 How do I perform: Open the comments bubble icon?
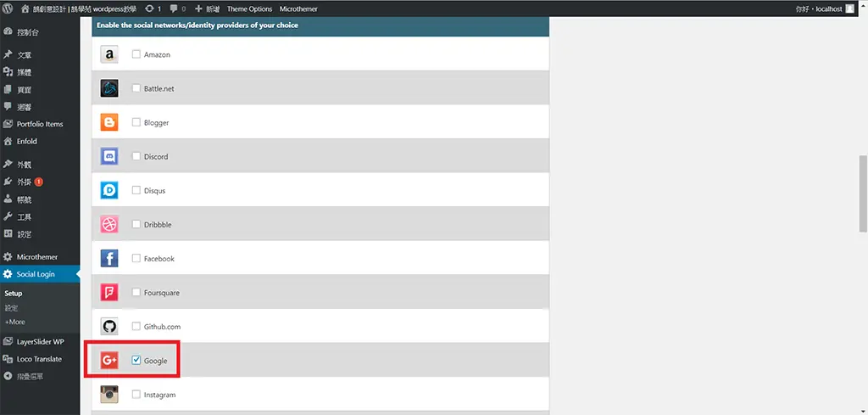[x=175, y=8]
